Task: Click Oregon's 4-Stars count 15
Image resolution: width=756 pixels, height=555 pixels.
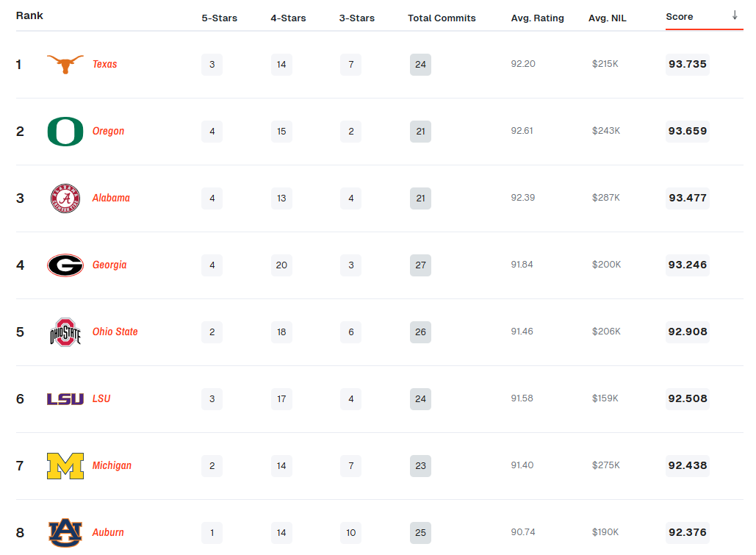Action: point(281,132)
